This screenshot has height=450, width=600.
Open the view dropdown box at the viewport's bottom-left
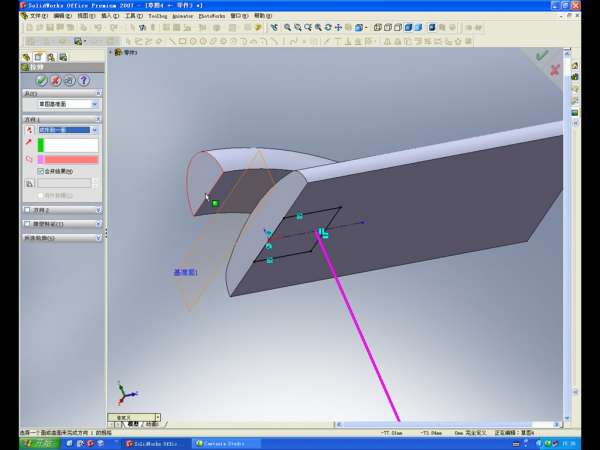click(x=134, y=417)
